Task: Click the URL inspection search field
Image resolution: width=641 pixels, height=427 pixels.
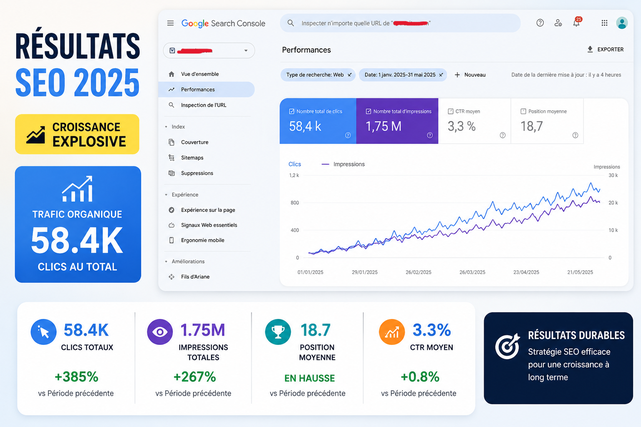Action: click(400, 23)
